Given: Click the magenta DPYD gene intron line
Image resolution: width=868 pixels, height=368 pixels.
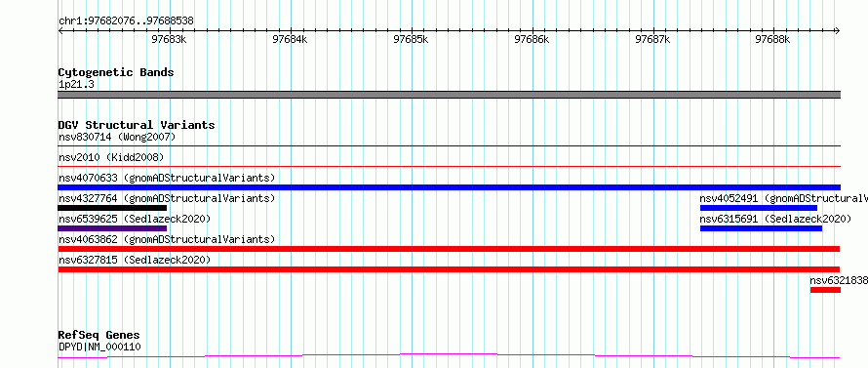Looking at the screenshot, I should 449,355.
